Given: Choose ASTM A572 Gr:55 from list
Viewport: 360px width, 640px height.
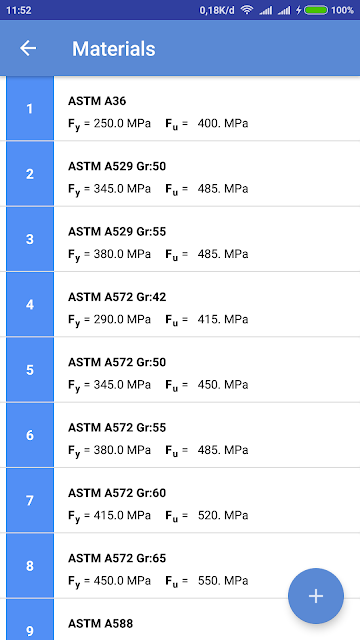Looking at the screenshot, I should point(207,436).
